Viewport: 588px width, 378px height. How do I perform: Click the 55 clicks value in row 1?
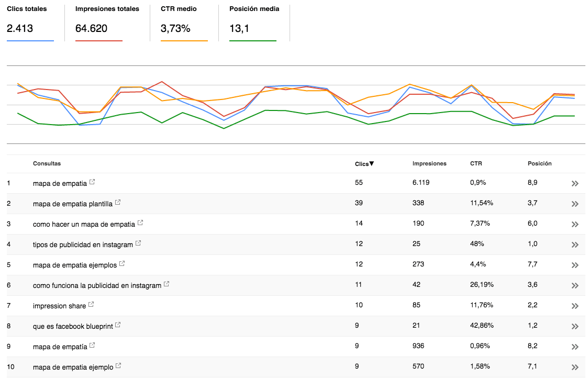pos(359,183)
